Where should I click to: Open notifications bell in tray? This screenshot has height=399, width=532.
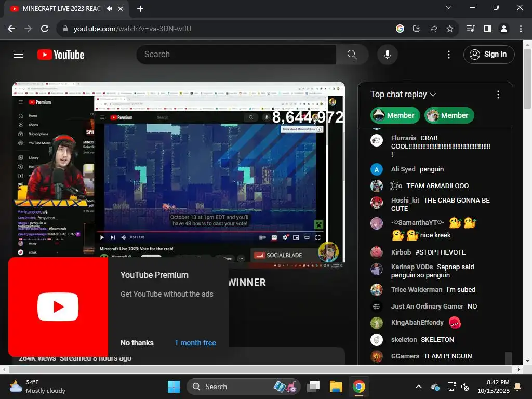pyautogui.click(x=518, y=387)
